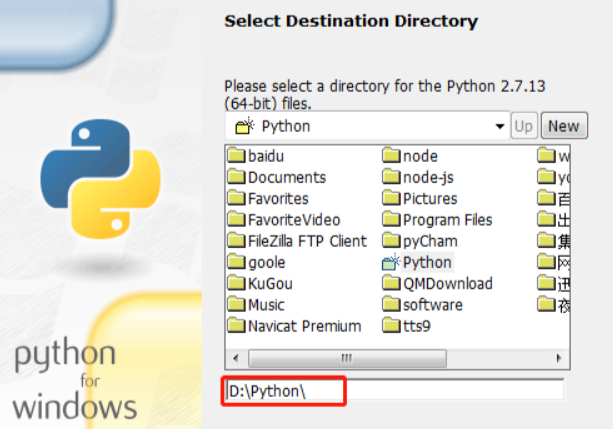Click the New folder button

pyautogui.click(x=564, y=126)
